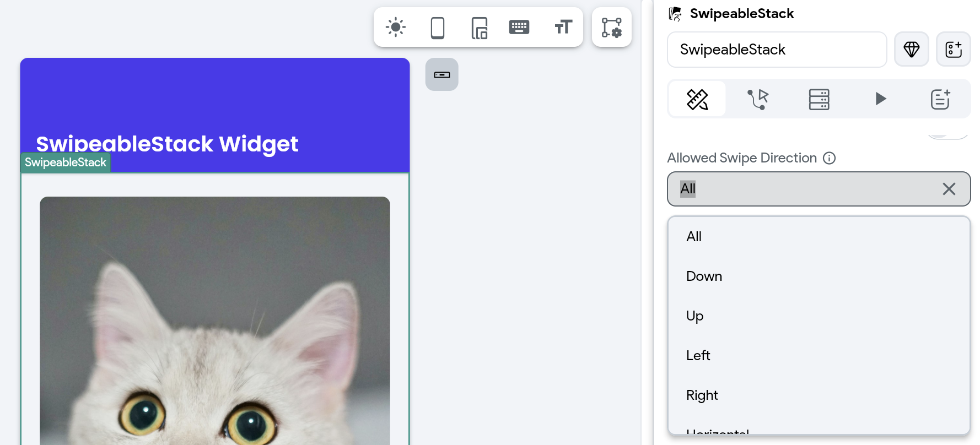Image resolution: width=980 pixels, height=445 pixels.
Task: Click the gray canvas toolbar button beside the preview
Action: click(x=442, y=74)
